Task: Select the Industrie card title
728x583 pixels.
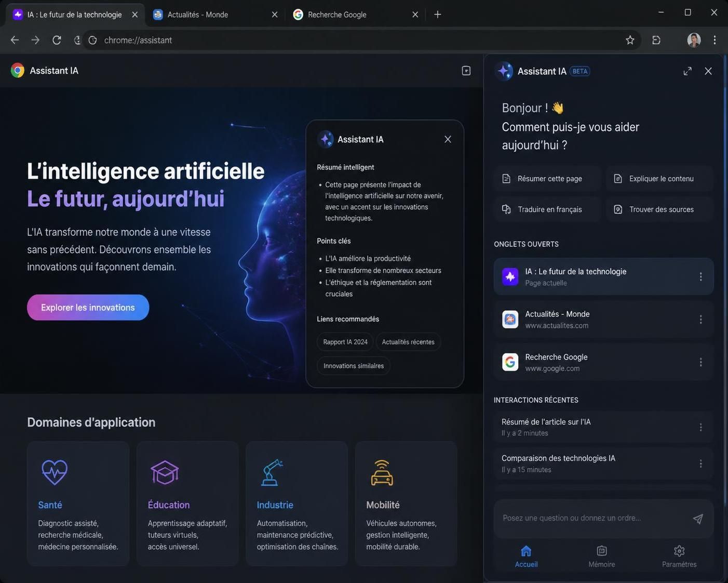Action: (x=275, y=505)
